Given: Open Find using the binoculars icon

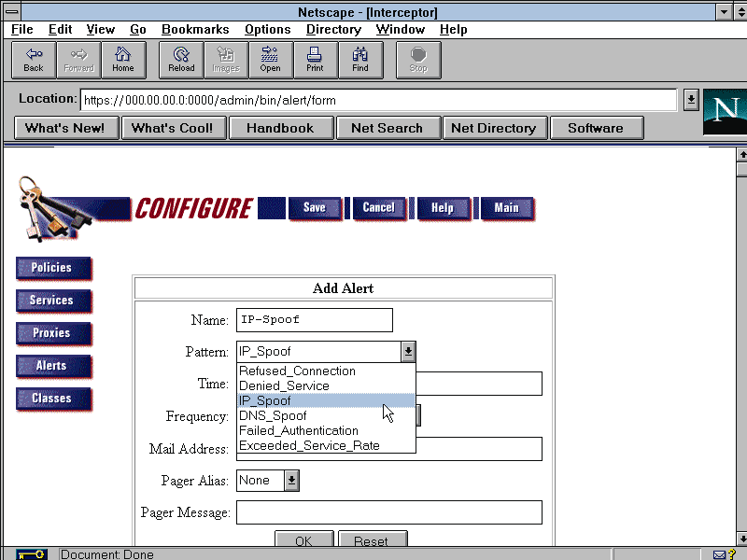Looking at the screenshot, I should pos(359,60).
